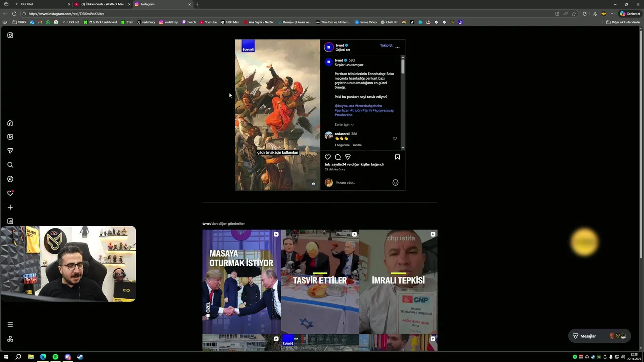This screenshot has height=362, width=644.
Task: Open the Explore compass icon
Action: 10,179
